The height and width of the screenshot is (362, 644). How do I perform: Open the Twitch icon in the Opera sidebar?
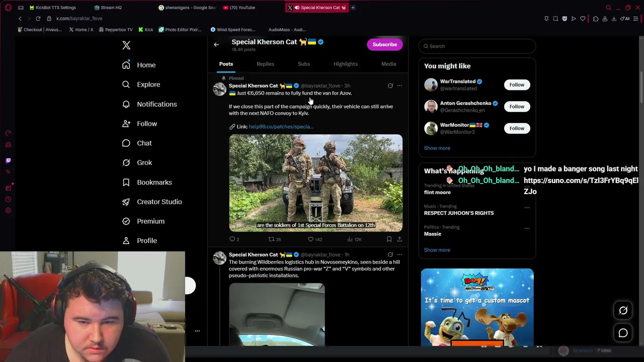click(x=8, y=160)
